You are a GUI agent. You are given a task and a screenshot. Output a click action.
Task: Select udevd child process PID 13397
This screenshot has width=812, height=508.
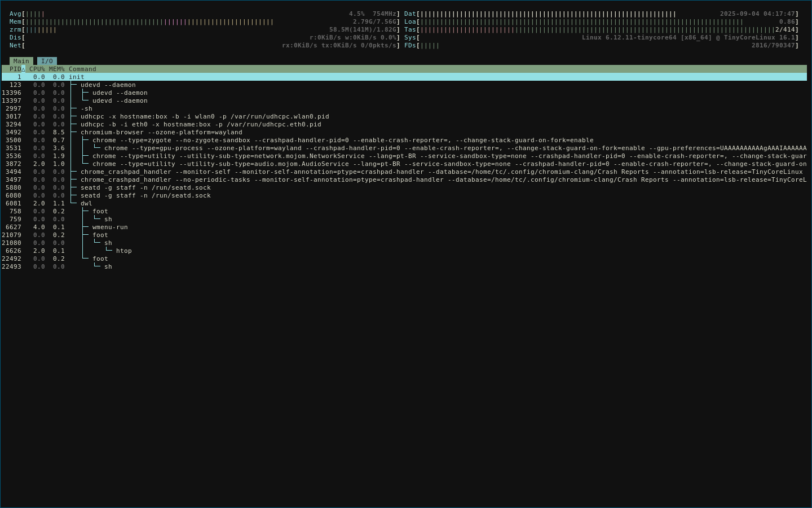point(404,100)
